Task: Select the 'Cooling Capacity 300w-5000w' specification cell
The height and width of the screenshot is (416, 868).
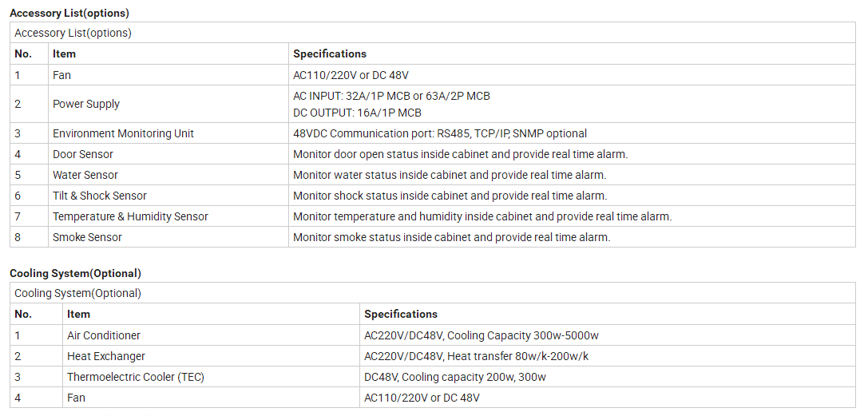Action: click(482, 335)
